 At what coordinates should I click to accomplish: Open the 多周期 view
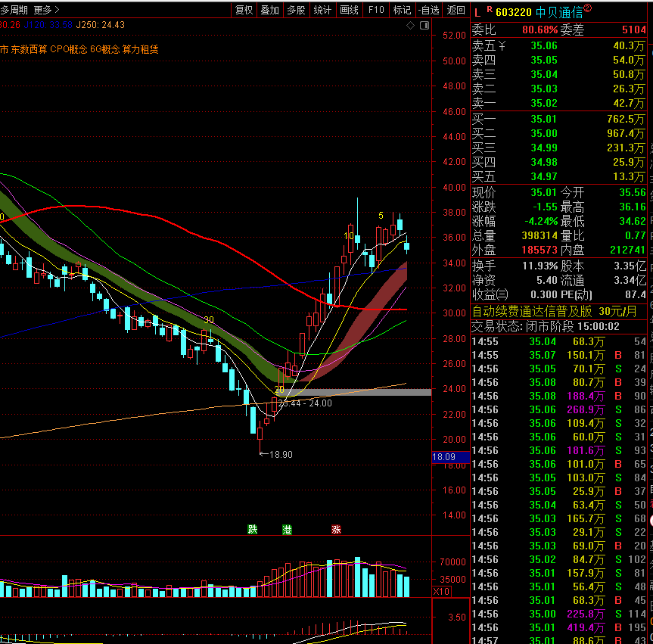pos(14,10)
